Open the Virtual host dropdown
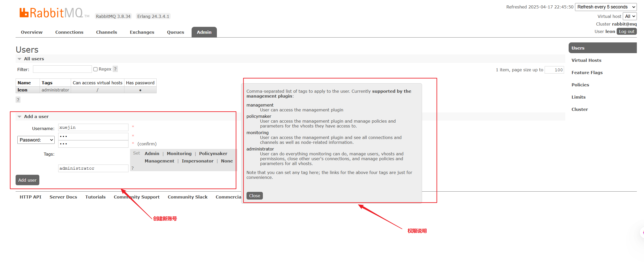Viewport: 644px width, 268px height. pyautogui.click(x=630, y=16)
